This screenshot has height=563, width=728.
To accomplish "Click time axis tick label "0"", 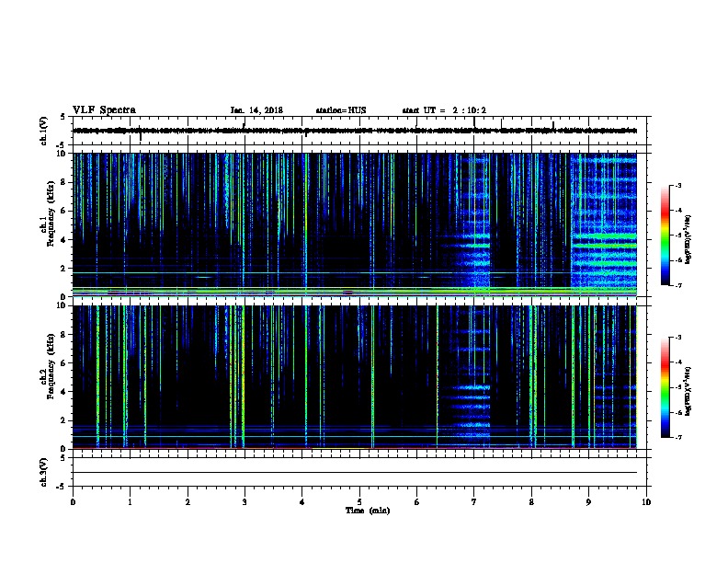I will coord(73,501).
